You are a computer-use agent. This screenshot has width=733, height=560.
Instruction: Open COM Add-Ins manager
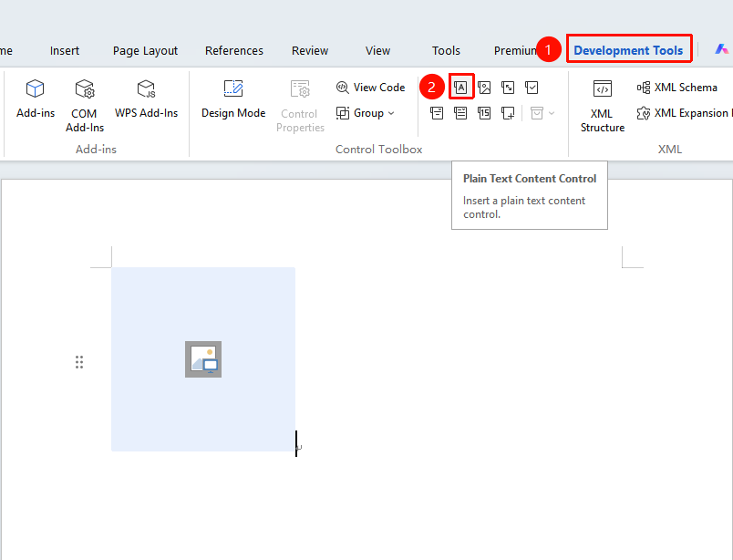tap(85, 105)
